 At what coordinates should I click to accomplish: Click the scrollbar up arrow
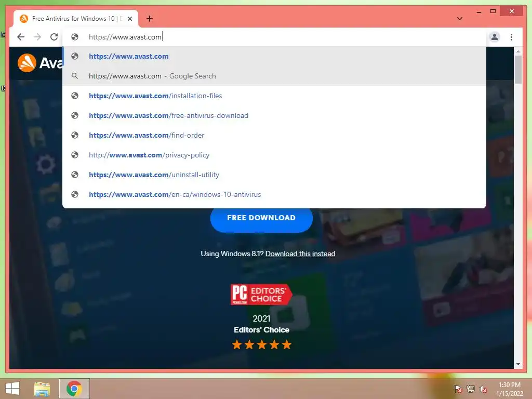(x=518, y=51)
